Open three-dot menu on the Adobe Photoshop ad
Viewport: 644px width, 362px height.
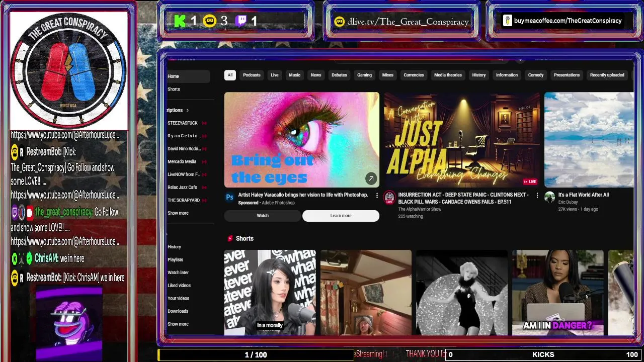[377, 195]
